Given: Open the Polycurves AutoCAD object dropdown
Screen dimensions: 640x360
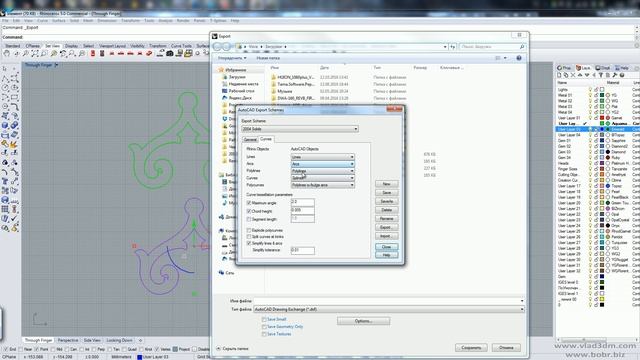Looking at the screenshot, I should tap(322, 185).
